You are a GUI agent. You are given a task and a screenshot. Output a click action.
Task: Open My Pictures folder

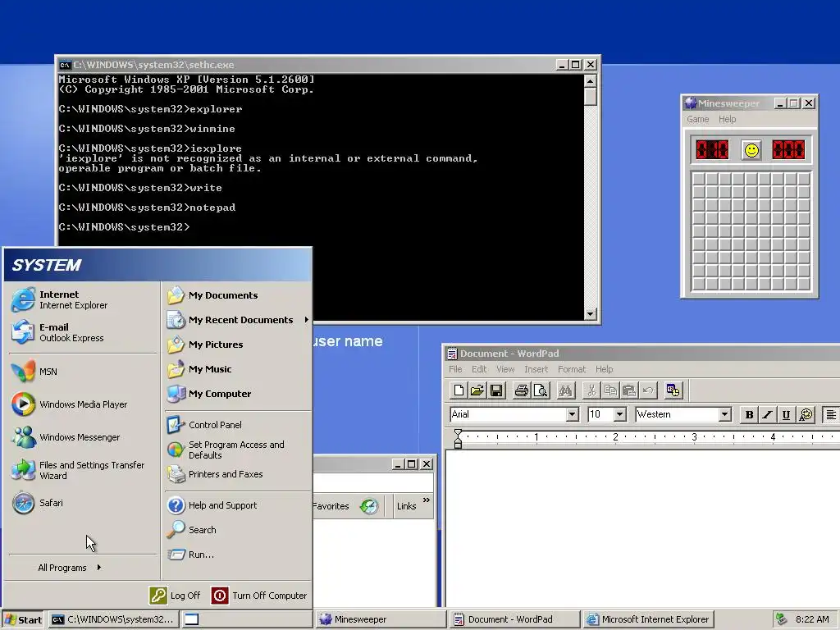point(237,345)
